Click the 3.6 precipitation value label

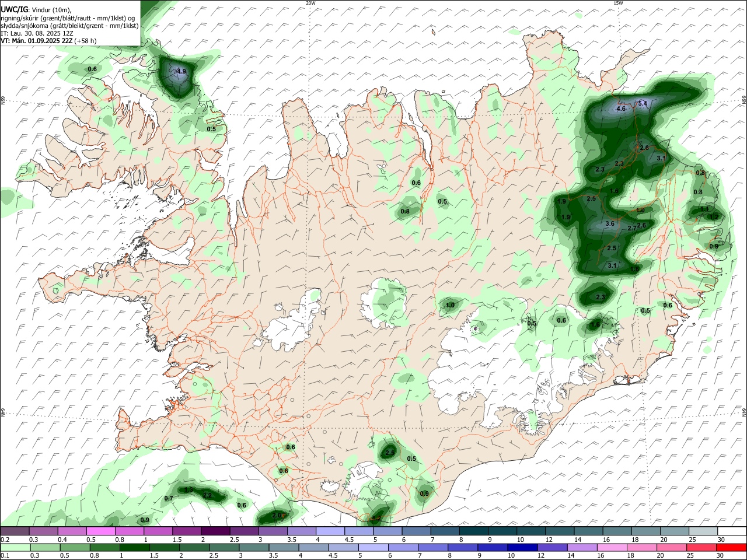[610, 223]
